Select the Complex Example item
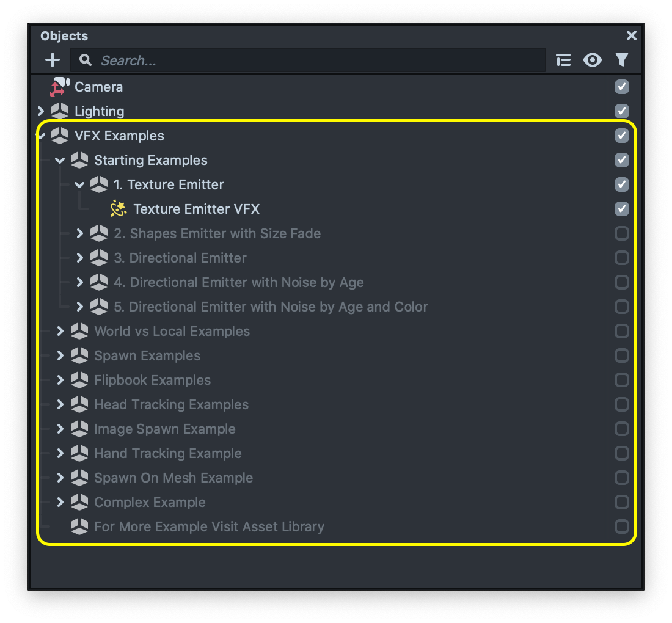This screenshot has width=672, height=623. pos(150,502)
